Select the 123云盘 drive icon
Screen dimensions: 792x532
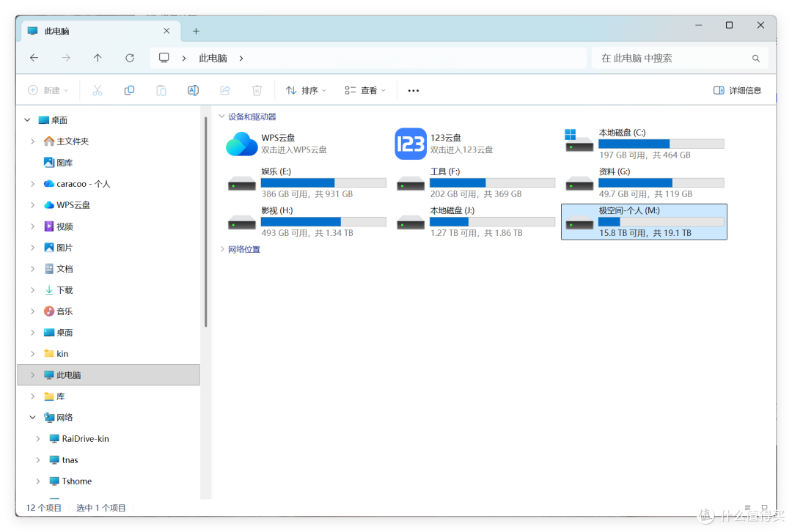(410, 144)
